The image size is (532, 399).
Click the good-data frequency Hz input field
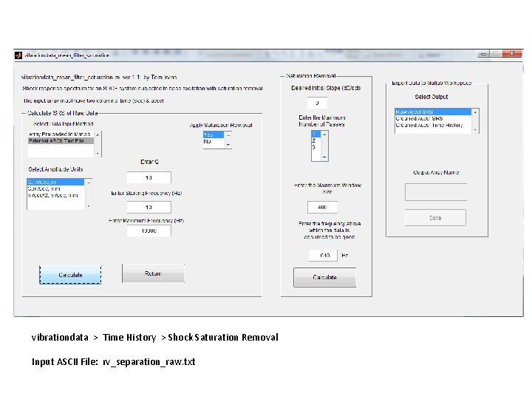click(x=323, y=255)
